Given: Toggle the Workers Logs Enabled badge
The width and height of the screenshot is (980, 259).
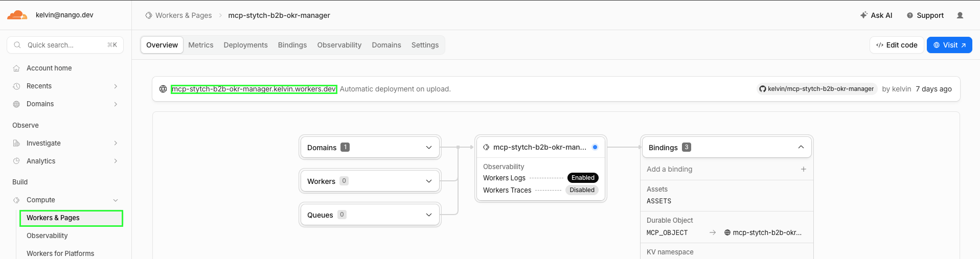Looking at the screenshot, I should pyautogui.click(x=583, y=178).
